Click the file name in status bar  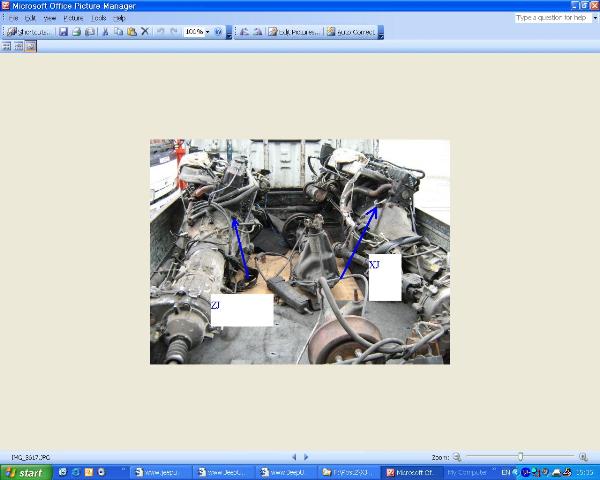click(x=31, y=457)
